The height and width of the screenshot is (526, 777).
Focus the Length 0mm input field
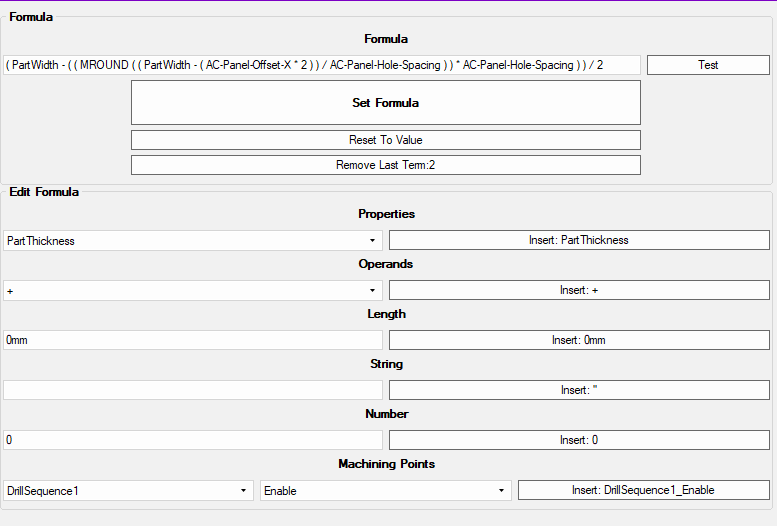193,340
